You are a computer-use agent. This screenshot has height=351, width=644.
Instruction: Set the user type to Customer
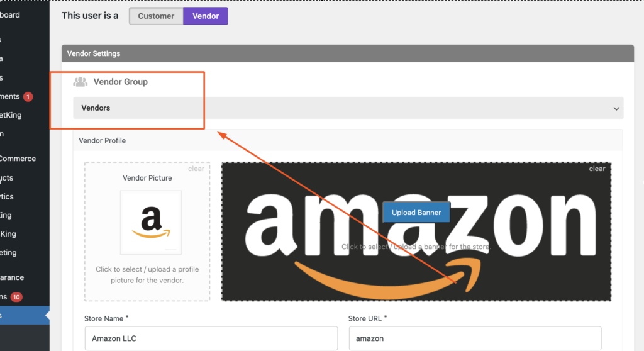pos(156,16)
